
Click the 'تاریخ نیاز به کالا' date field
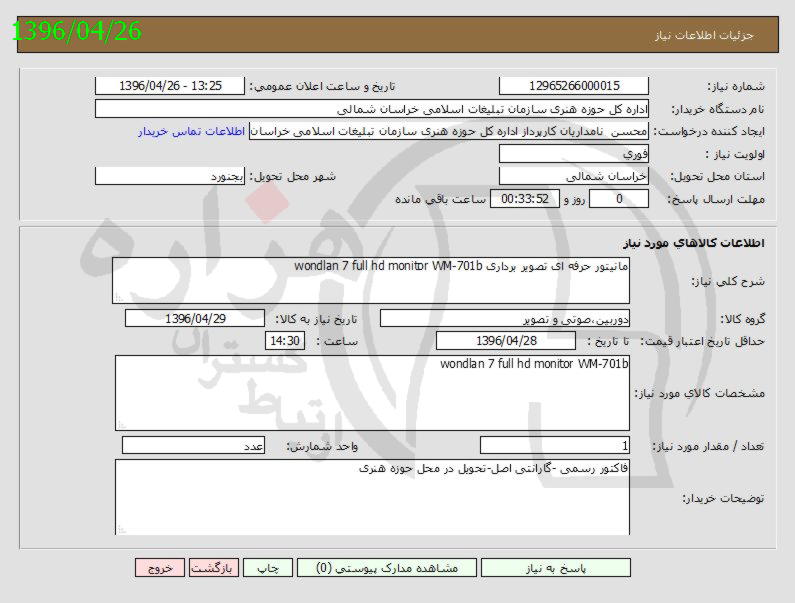tap(195, 319)
